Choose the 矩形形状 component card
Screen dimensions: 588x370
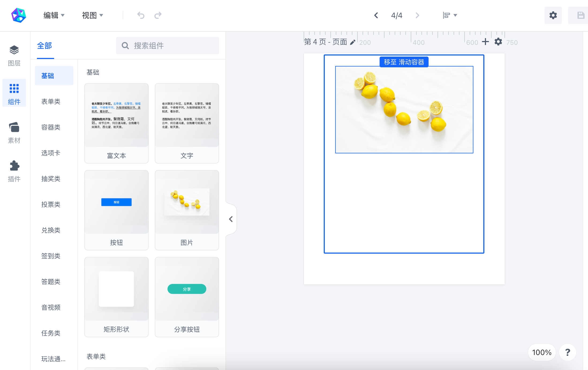coord(116,297)
